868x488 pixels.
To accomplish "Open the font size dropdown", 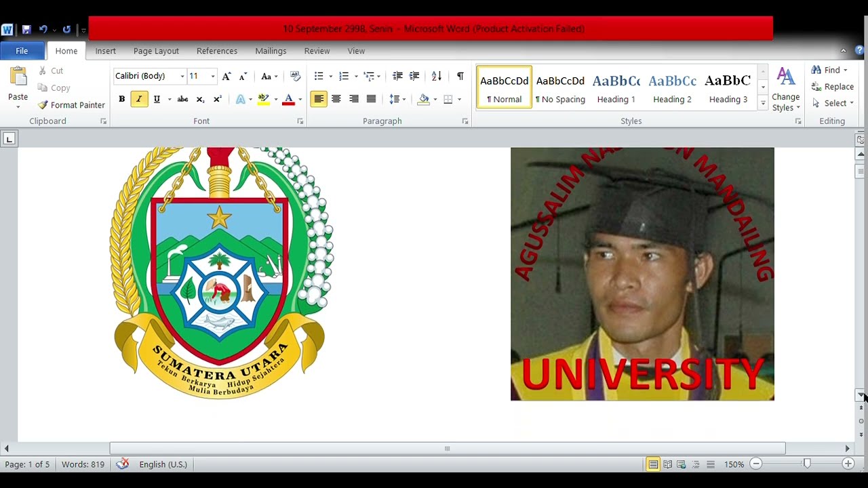I will click(x=213, y=76).
